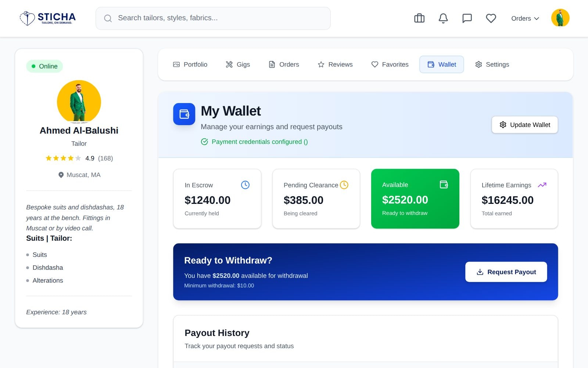Switch to the Gigs tab
Image resolution: width=588 pixels, height=368 pixels.
coord(238,64)
